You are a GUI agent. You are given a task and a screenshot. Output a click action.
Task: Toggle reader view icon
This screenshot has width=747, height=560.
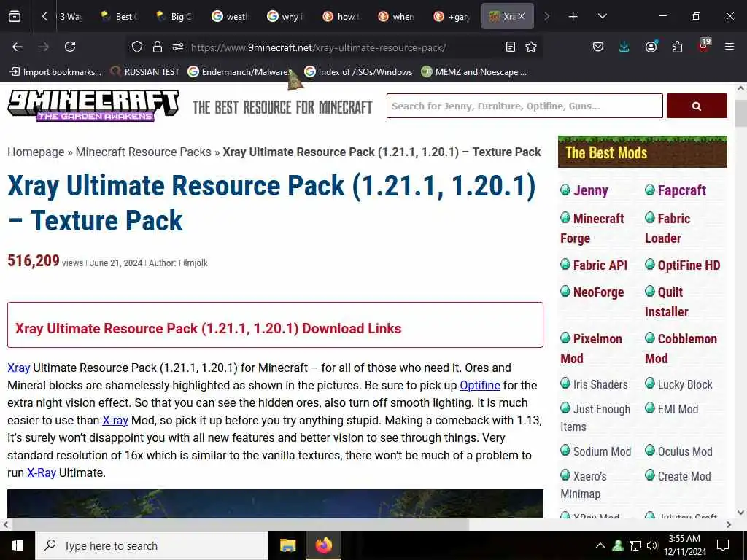[510, 47]
